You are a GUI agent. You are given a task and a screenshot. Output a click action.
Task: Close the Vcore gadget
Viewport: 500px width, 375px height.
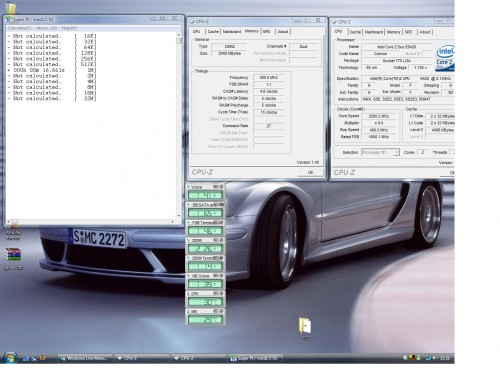click(x=221, y=187)
